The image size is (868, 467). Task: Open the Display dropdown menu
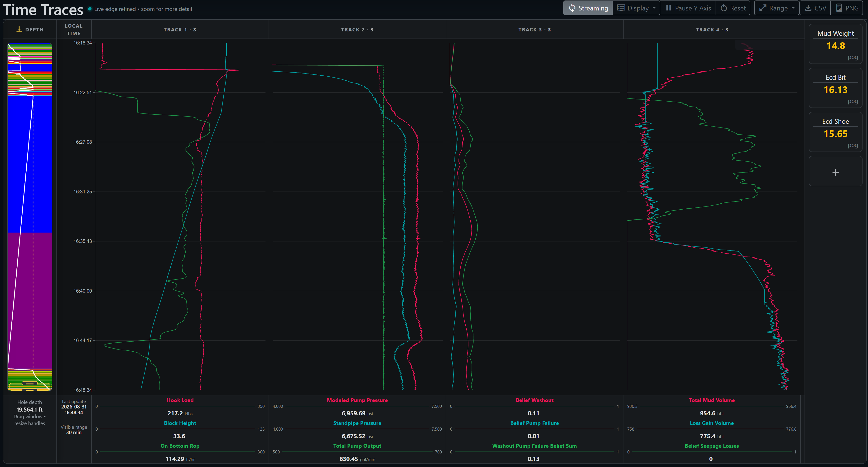(x=636, y=8)
